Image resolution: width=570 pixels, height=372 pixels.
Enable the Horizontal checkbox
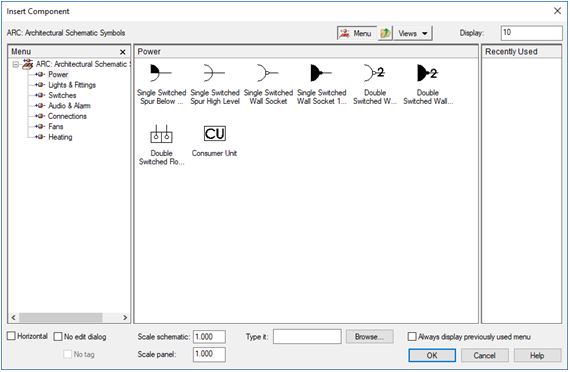(11, 336)
